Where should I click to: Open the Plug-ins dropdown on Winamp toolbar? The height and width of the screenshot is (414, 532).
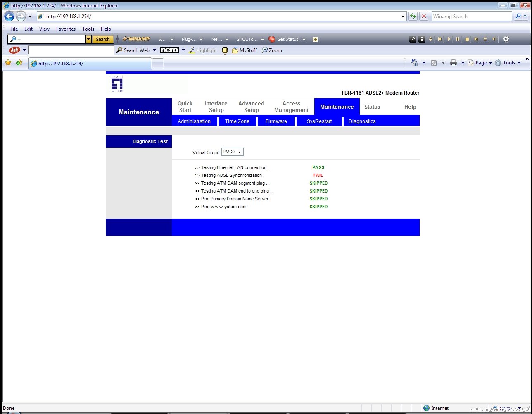[x=201, y=40]
